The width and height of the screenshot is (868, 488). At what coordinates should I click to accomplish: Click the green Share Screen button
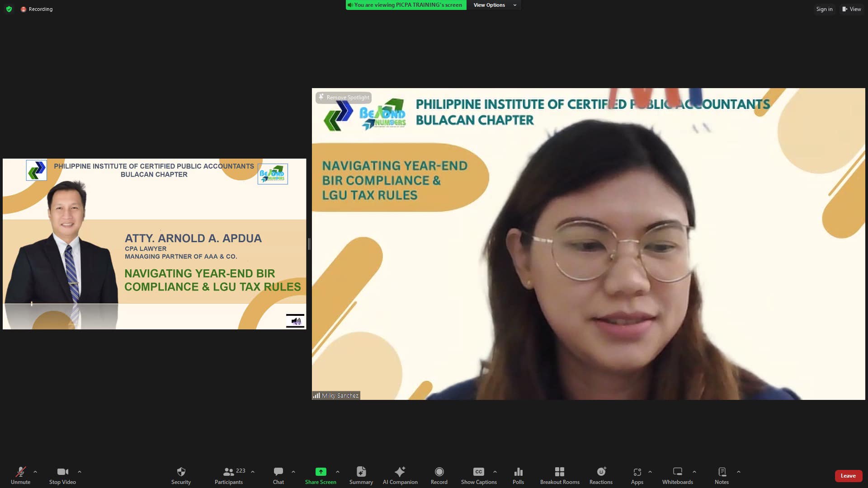[321, 475]
